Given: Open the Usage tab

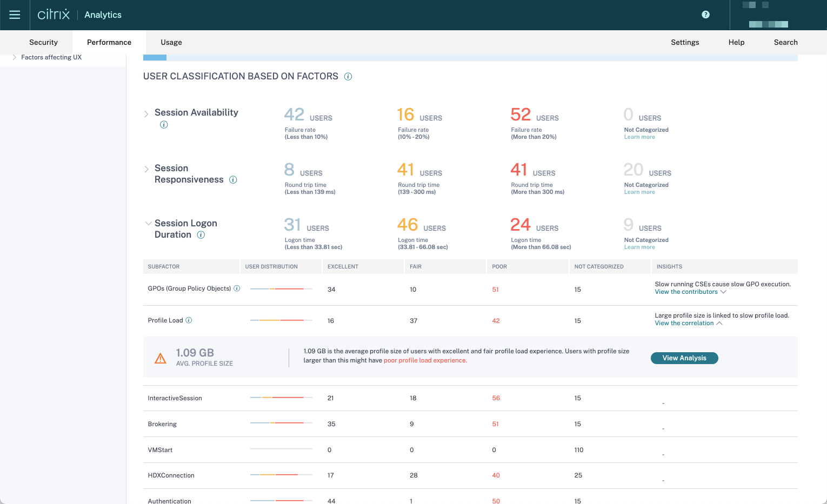Looking at the screenshot, I should point(171,42).
